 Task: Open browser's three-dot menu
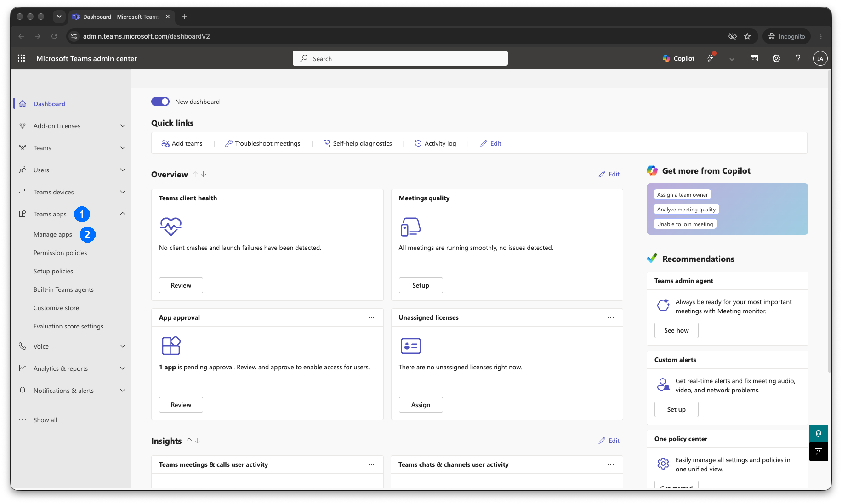821,36
